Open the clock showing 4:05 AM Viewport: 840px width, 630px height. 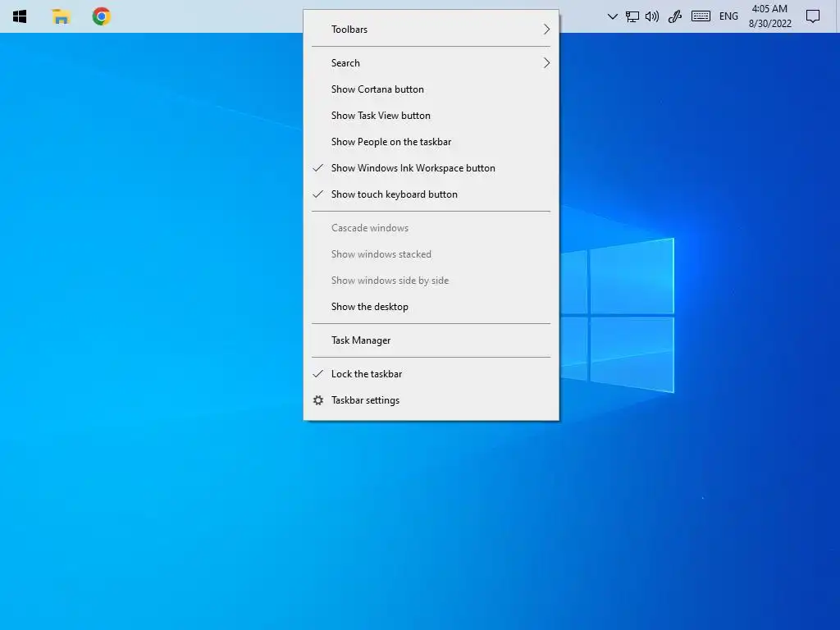click(769, 8)
